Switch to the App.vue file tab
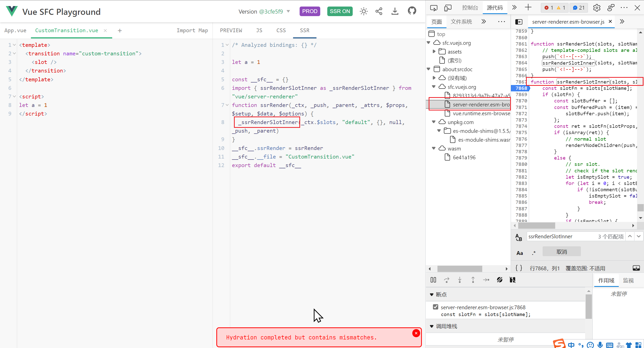 point(15,30)
